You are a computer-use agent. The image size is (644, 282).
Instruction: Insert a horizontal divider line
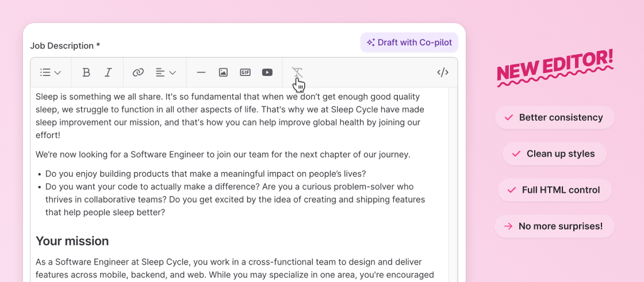tap(201, 73)
